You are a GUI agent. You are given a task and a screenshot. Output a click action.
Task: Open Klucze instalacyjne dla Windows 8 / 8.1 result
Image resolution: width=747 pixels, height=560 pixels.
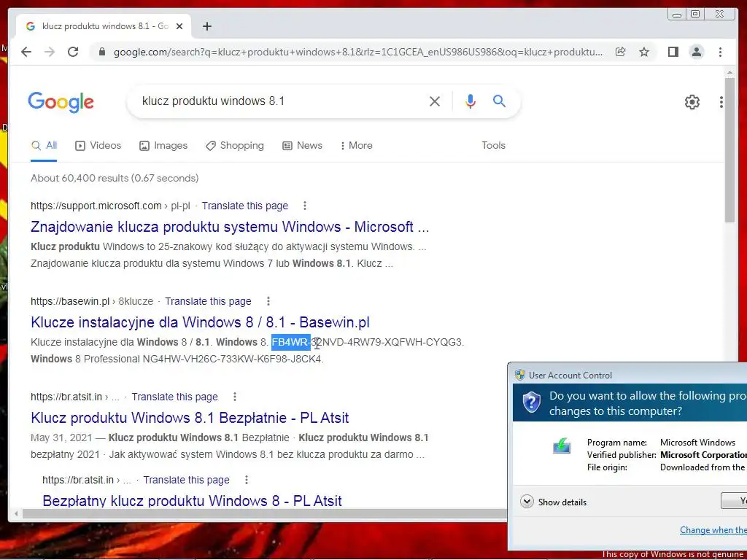pyautogui.click(x=200, y=322)
